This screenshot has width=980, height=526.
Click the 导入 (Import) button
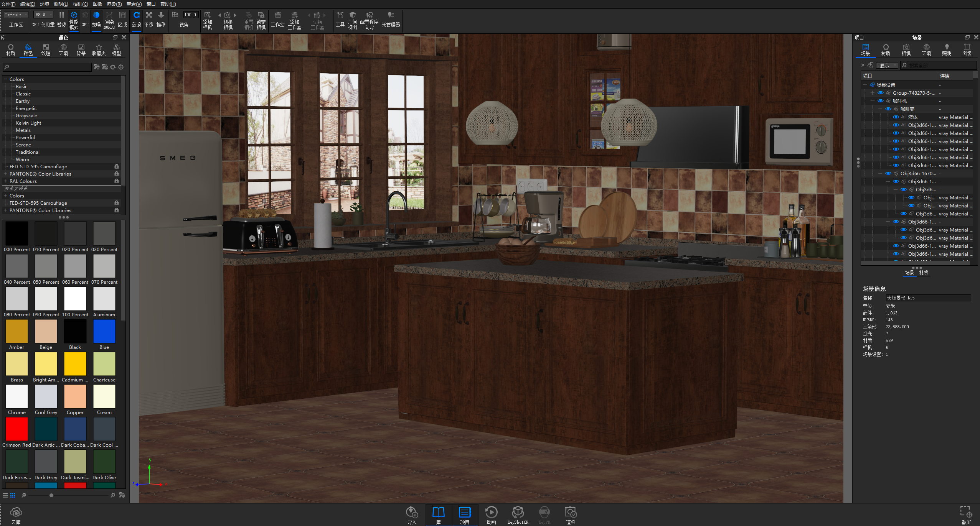click(x=412, y=514)
